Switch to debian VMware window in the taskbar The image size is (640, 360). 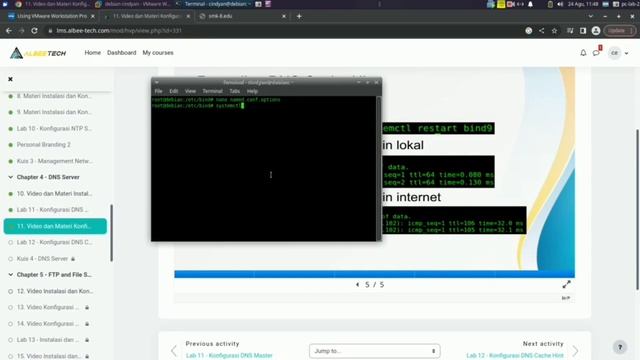click(x=134, y=4)
